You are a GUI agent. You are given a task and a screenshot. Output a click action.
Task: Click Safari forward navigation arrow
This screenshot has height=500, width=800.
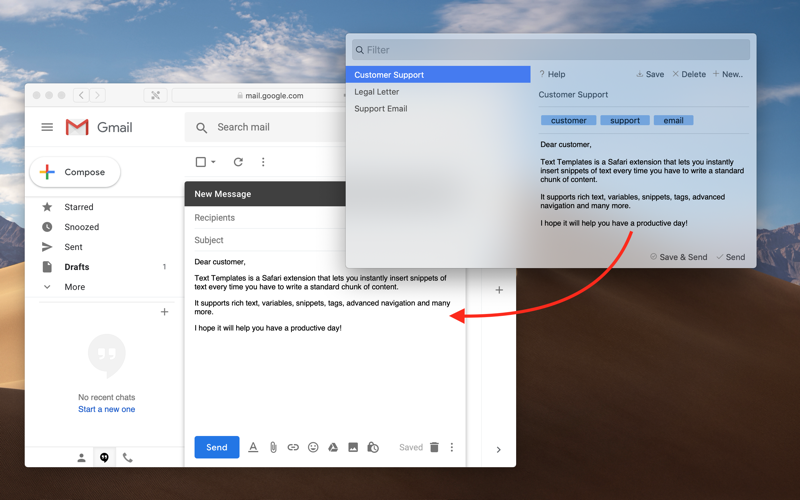(98, 95)
